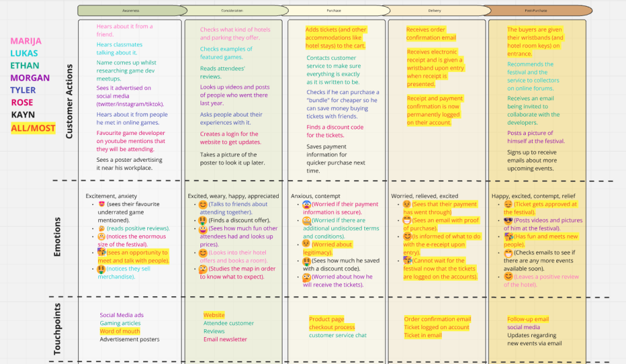
Task: Click the 'Website' touchpoint under Consideration
Action: (x=214, y=315)
